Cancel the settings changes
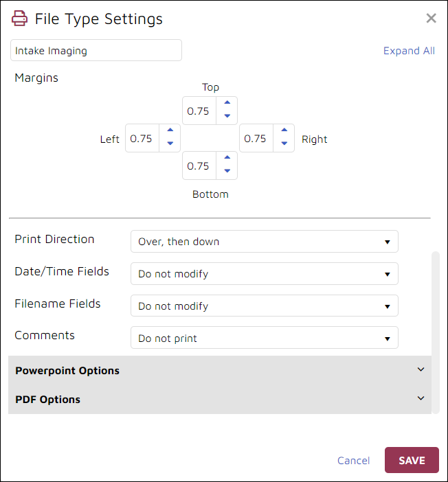The width and height of the screenshot is (448, 482). (354, 461)
